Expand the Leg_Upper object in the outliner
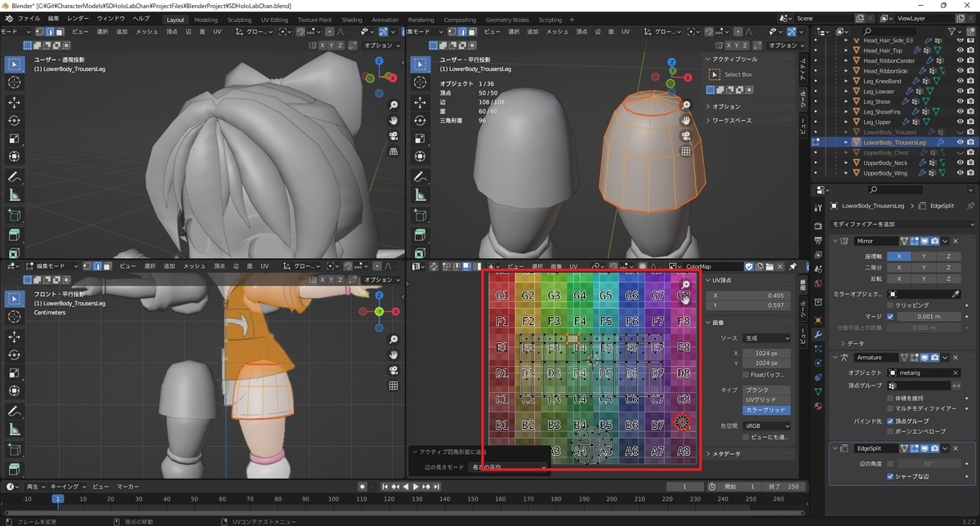The width and height of the screenshot is (980, 526). [846, 122]
